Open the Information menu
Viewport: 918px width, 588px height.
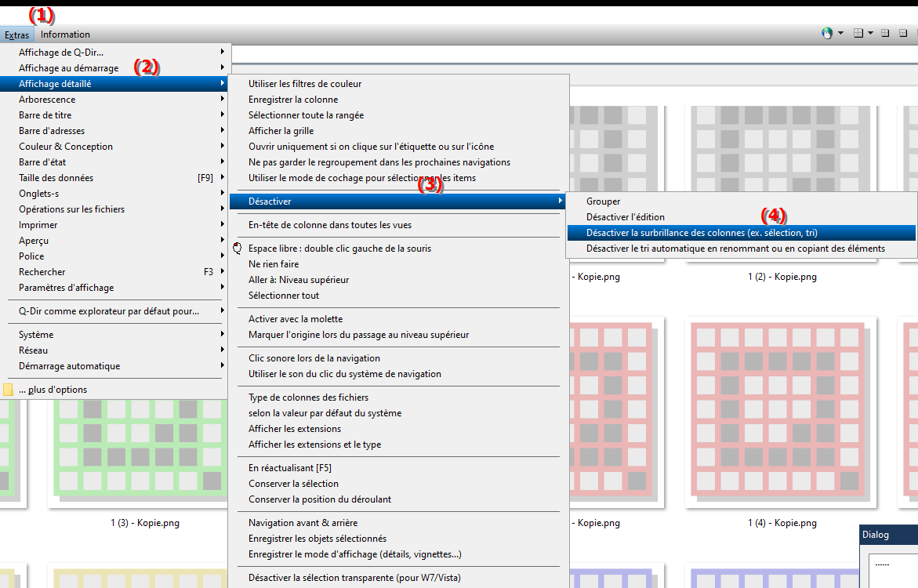pos(65,34)
